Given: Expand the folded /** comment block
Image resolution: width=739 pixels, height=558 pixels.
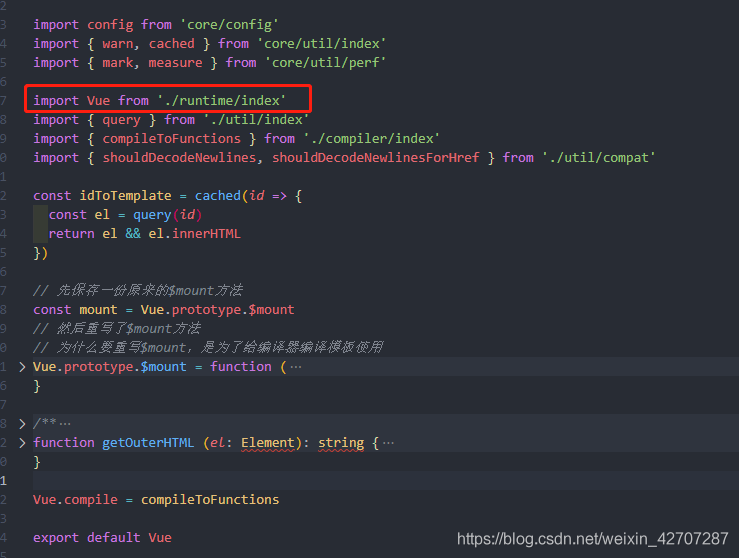Looking at the screenshot, I should [x=22, y=424].
